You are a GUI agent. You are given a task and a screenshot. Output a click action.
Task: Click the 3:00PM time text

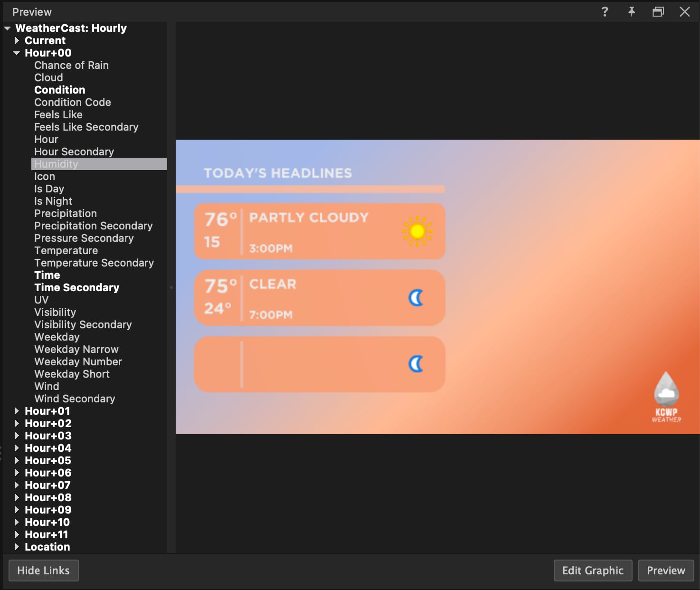pyautogui.click(x=271, y=248)
